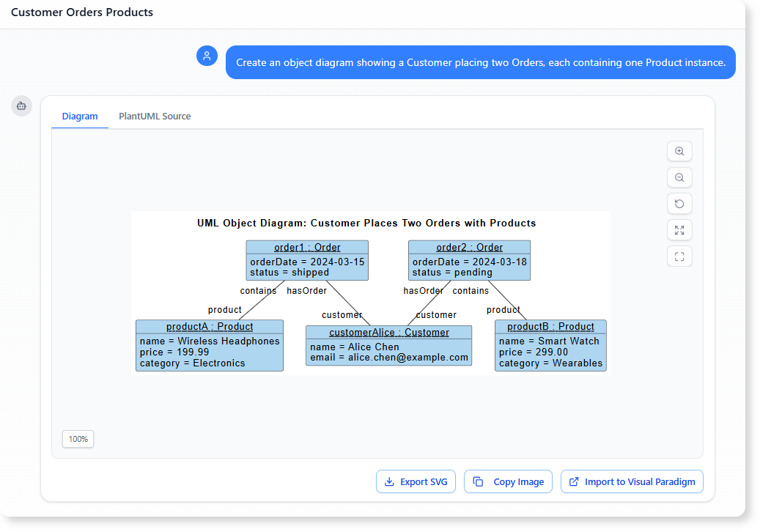Image resolution: width=760 pixels, height=532 pixels.
Task: Click the zoom out magnifier icon
Action: 679,177
